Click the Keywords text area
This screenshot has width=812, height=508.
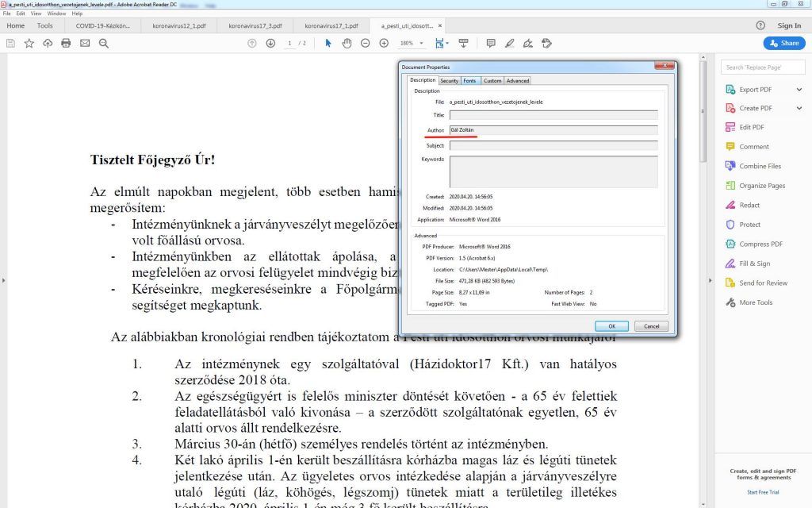pos(553,171)
